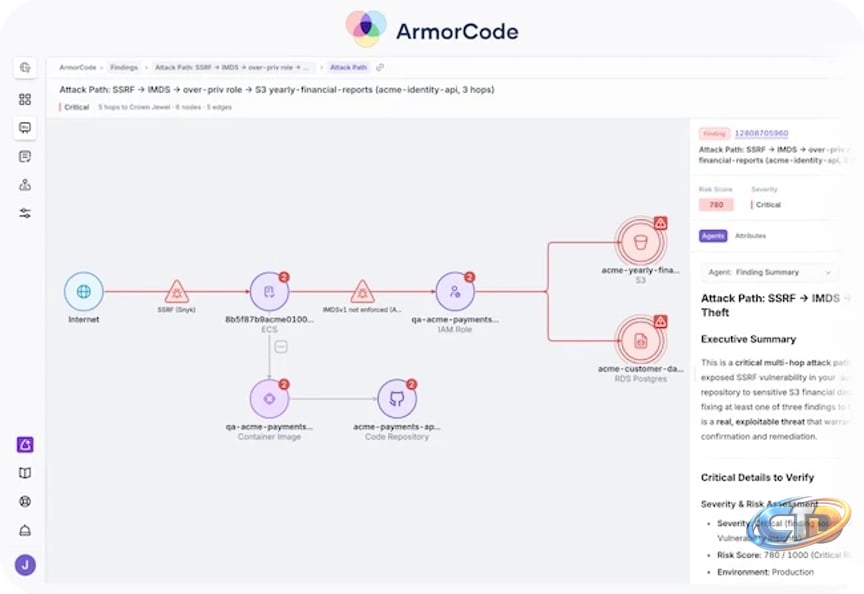
Task: Click the count badge 2 on ECS node
Action: [284, 277]
